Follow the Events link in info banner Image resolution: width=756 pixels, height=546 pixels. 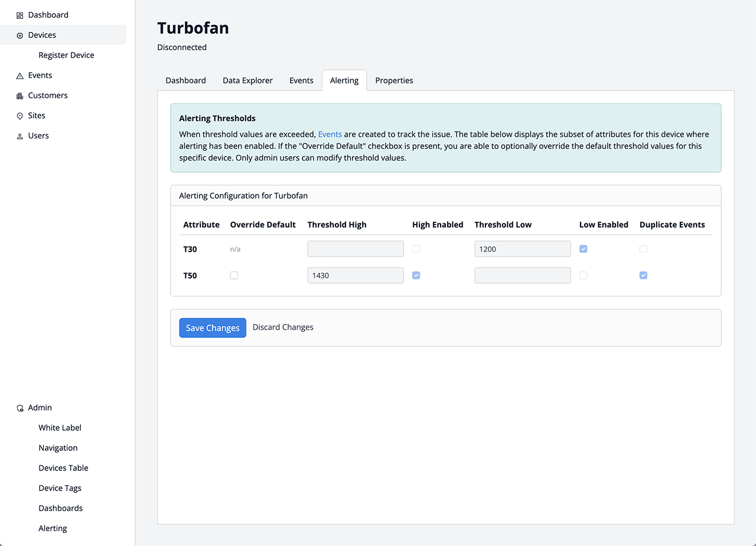coord(330,134)
